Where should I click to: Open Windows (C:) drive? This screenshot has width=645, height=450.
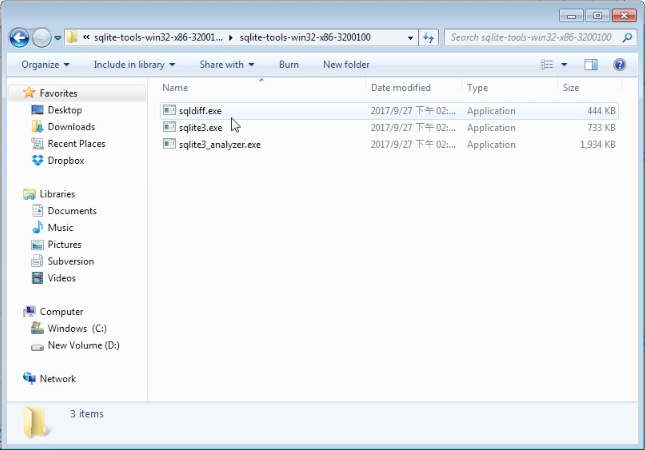point(77,328)
